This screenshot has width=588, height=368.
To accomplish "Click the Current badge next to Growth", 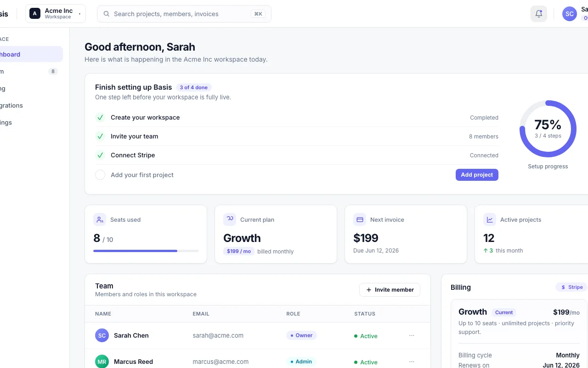I will pos(503,312).
